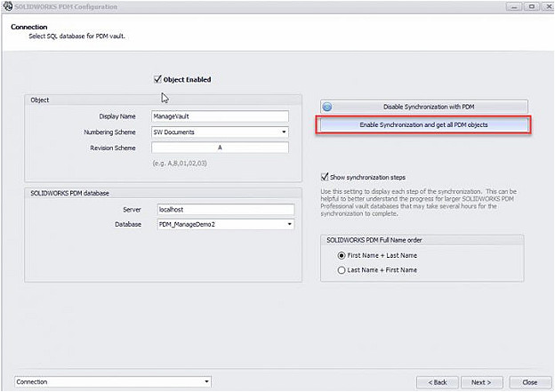Click the blue icon on Disable Synchronization button
The width and height of the screenshot is (555, 392).
click(327, 107)
